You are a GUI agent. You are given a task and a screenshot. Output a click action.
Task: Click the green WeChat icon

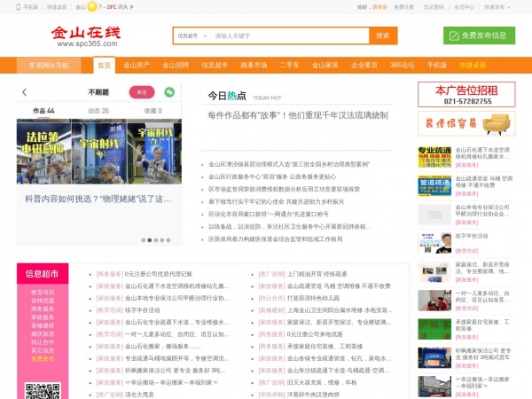pyautogui.click(x=169, y=92)
